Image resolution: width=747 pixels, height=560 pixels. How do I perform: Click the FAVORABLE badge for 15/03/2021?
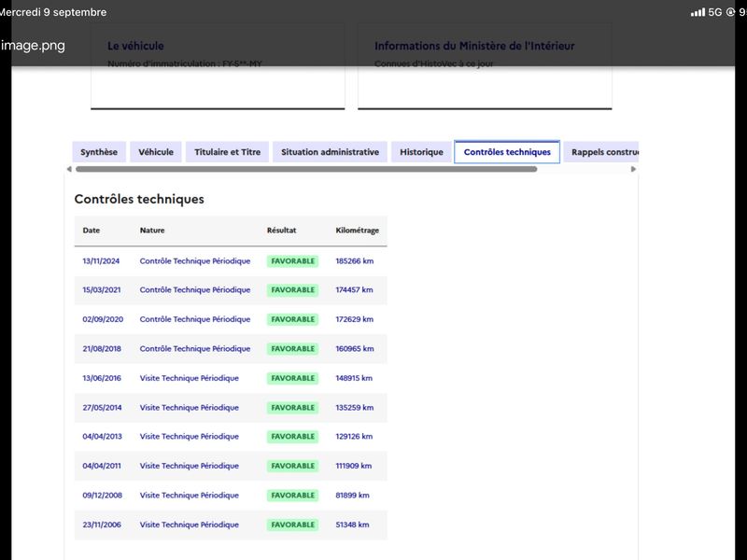pyautogui.click(x=292, y=290)
